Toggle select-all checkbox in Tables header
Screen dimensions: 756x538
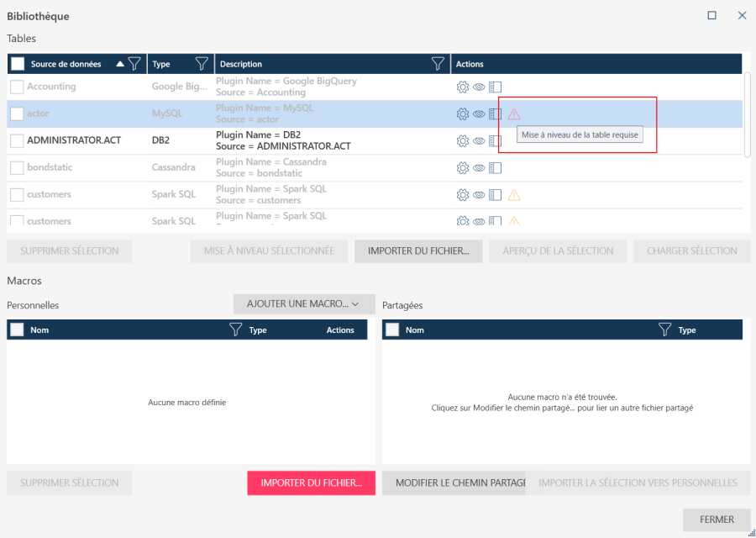click(x=17, y=64)
